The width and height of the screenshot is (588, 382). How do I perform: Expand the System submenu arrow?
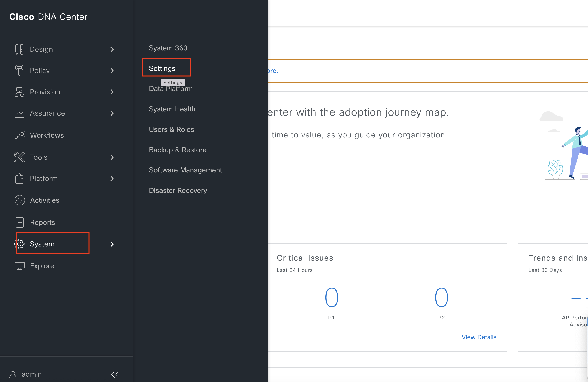point(112,244)
